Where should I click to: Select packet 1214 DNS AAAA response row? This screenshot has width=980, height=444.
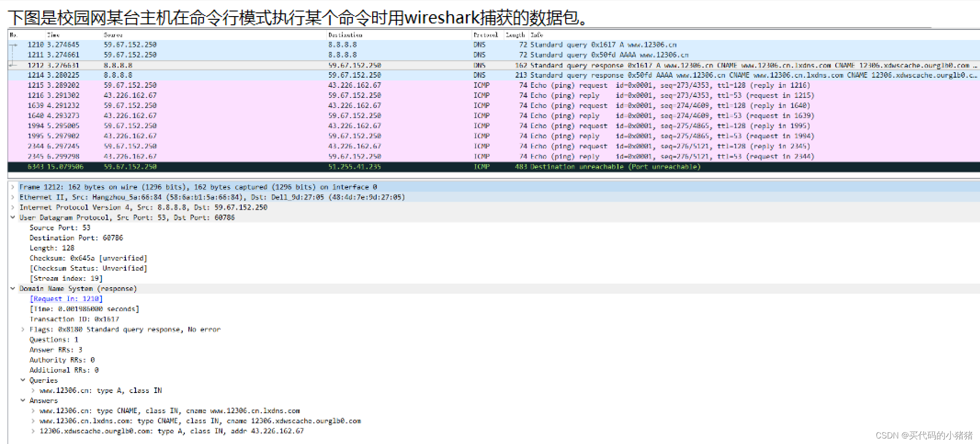(x=494, y=75)
